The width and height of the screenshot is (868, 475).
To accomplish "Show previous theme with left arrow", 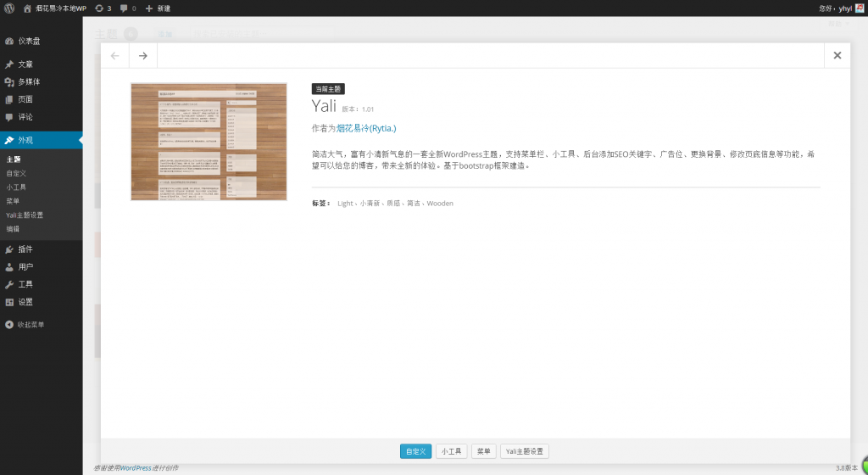I will [115, 56].
